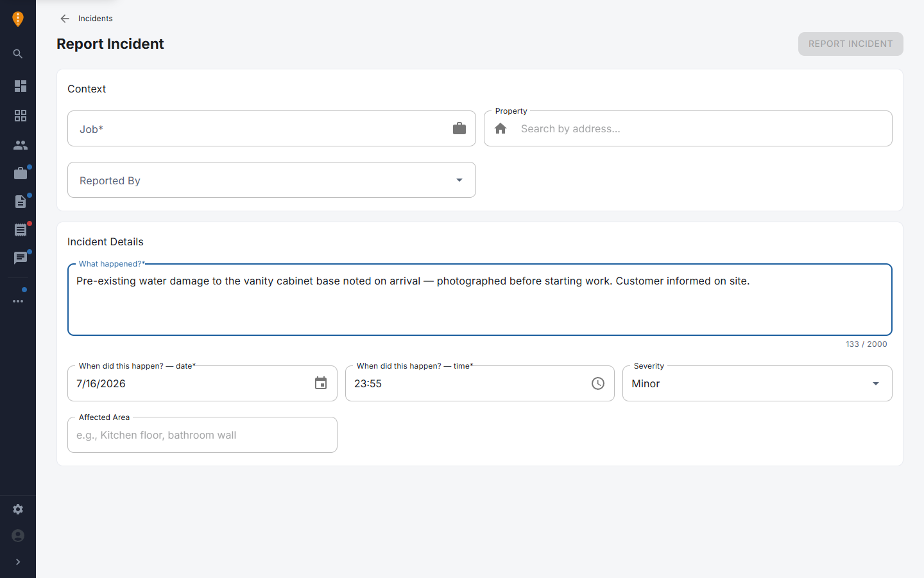Click the Incidents breadcrumb link
The height and width of the screenshot is (578, 924).
[x=96, y=19]
